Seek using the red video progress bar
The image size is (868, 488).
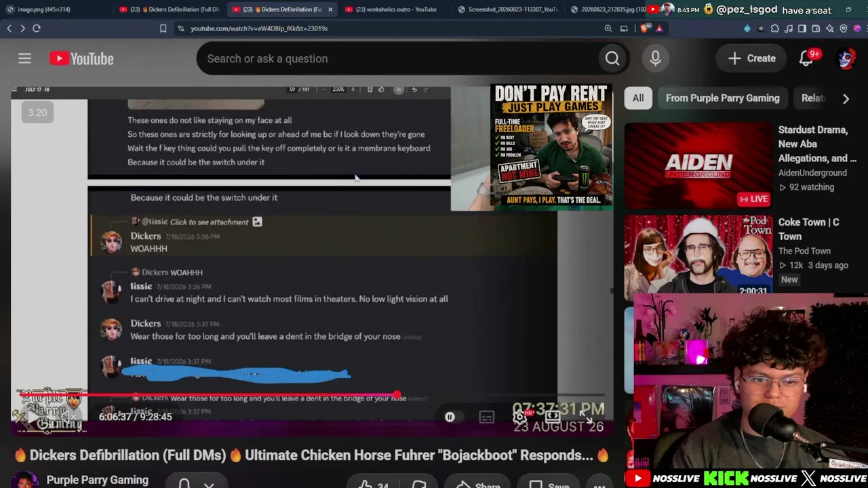click(311, 394)
